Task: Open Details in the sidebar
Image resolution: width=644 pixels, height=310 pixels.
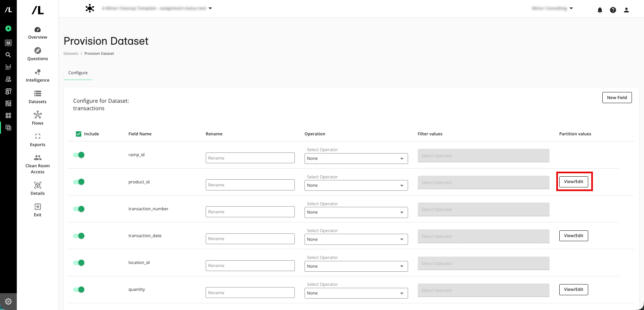Action: 38,189
